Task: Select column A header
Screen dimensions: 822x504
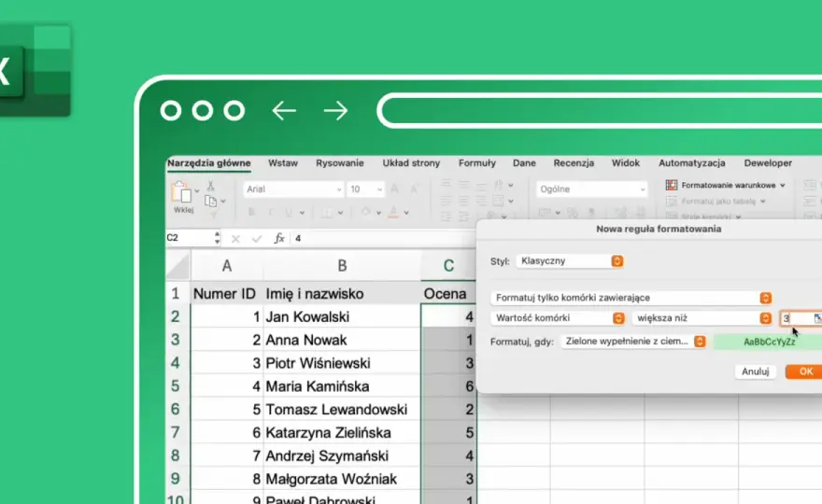Action: [x=226, y=266]
